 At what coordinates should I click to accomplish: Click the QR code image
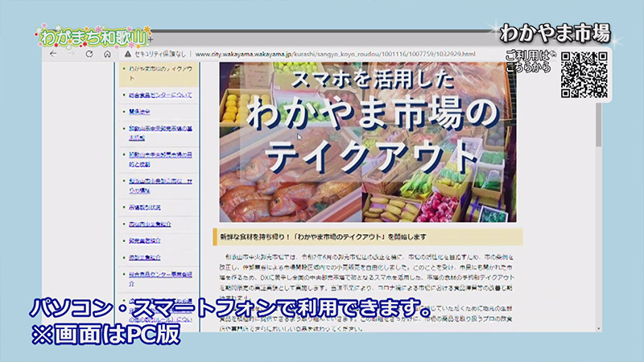584,74
